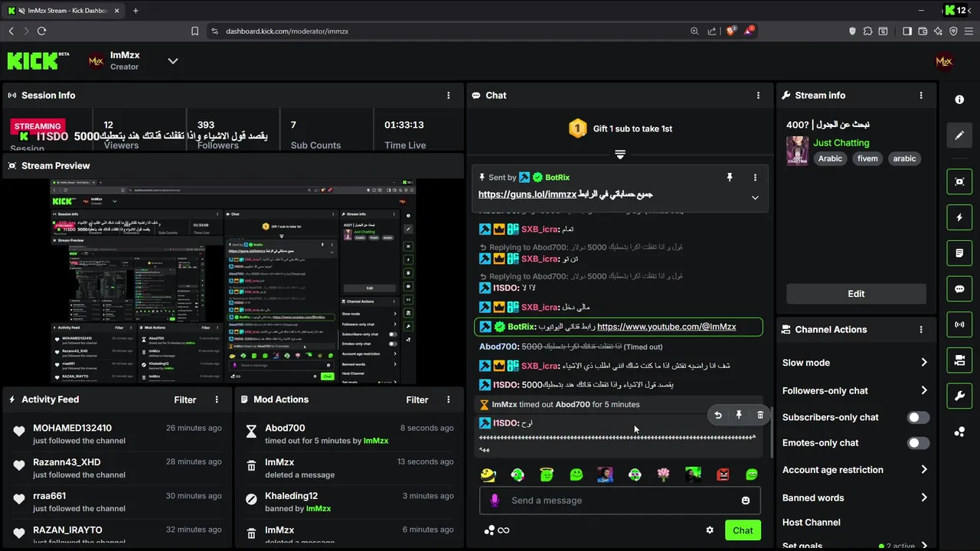Click the purple microphone icon in message box
Viewport: 980px width, 551px height.
[x=495, y=500]
